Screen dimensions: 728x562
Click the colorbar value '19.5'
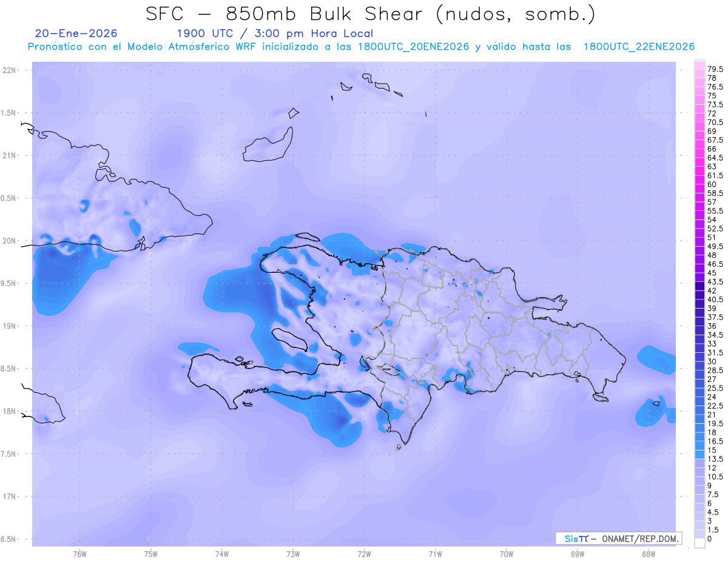[715, 423]
